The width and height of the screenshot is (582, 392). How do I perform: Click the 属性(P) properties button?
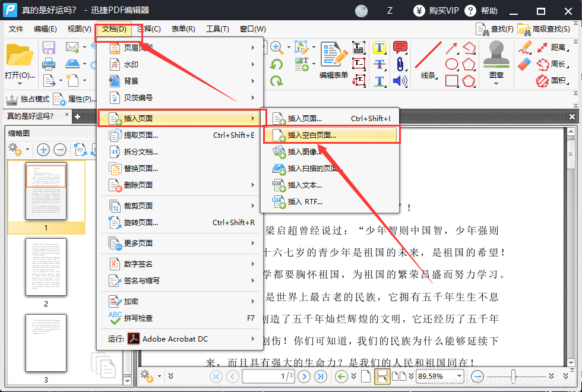75,99
